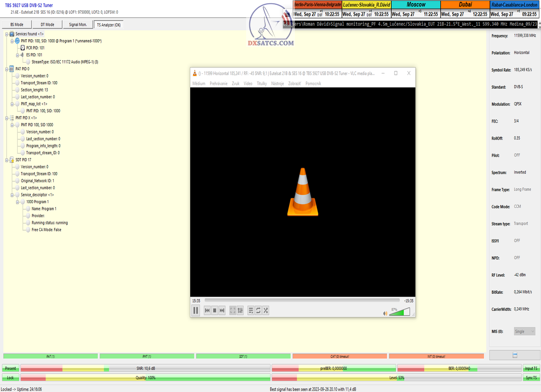Skip to previous media track
Viewport: 541px width, 392px height.
pos(207,310)
